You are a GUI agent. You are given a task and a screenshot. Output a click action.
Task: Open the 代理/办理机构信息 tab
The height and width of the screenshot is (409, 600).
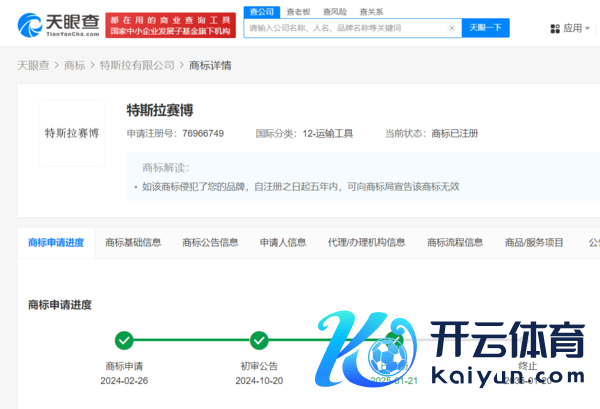(366, 242)
